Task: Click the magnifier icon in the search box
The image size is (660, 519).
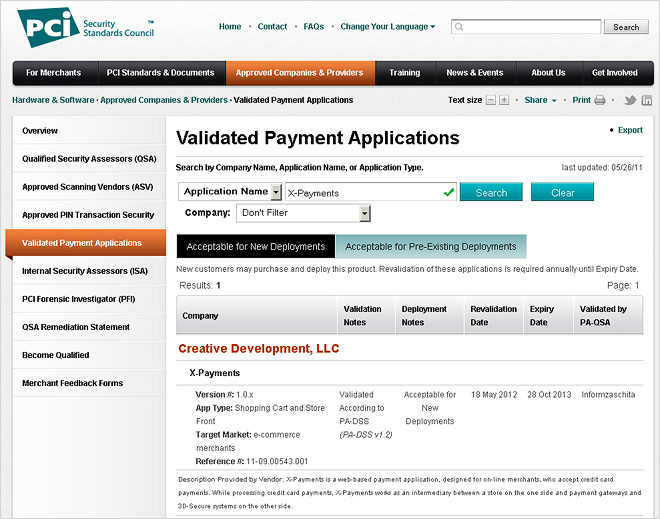Action: (x=459, y=27)
